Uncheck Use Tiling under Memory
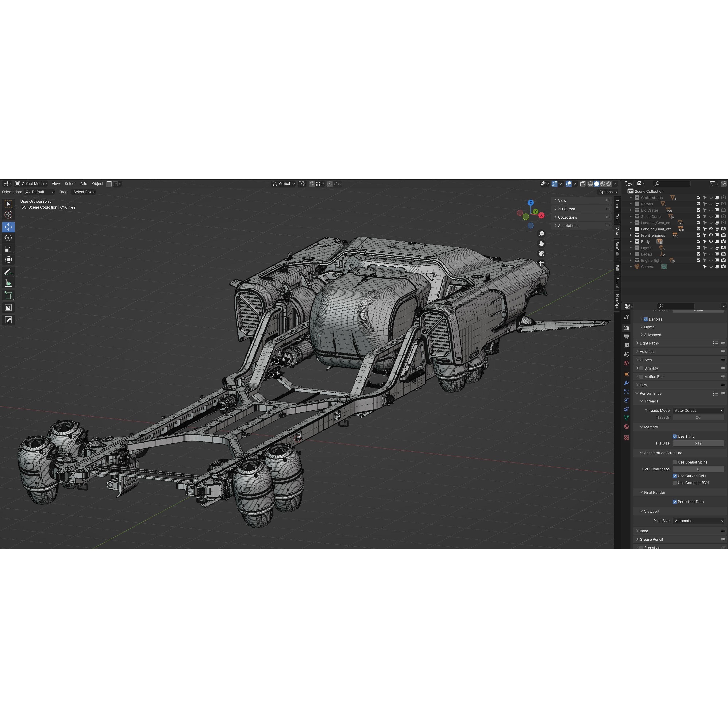 [675, 436]
